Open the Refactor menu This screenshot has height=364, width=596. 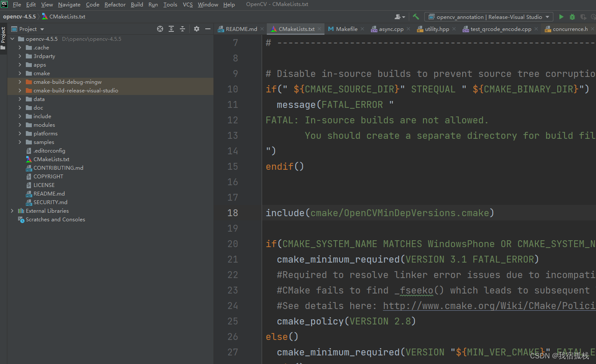coord(115,4)
